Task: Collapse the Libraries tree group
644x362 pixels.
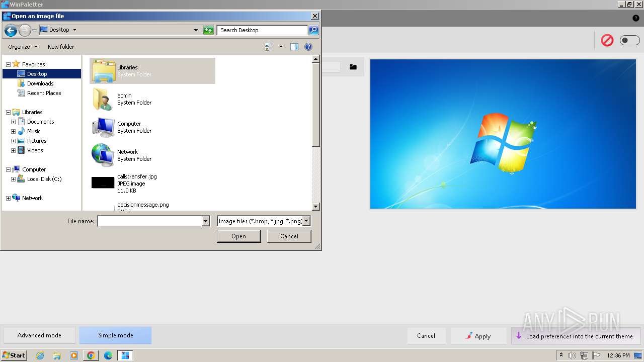Action: (x=8, y=112)
